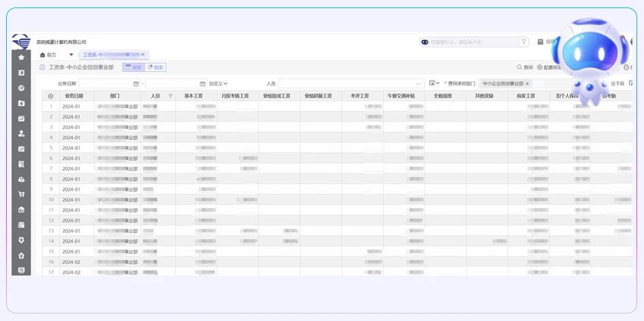644x321 pixels.
Task: Switch to 报表 table view
Action: coord(133,68)
